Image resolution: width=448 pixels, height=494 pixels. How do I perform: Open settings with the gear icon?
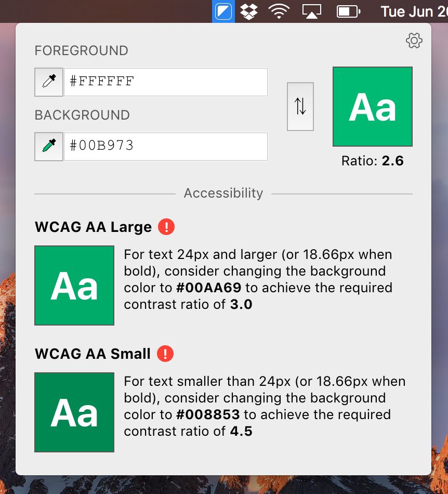pyautogui.click(x=414, y=41)
